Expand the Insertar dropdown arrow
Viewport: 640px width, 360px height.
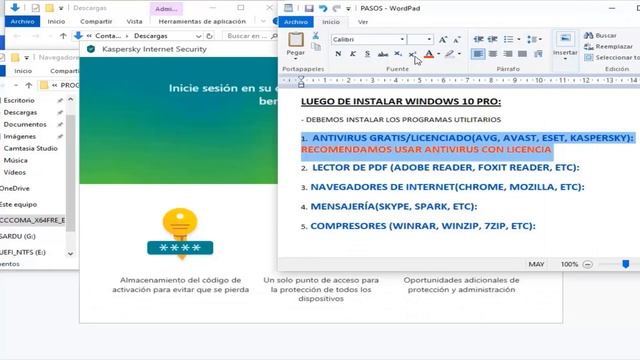coord(565,60)
